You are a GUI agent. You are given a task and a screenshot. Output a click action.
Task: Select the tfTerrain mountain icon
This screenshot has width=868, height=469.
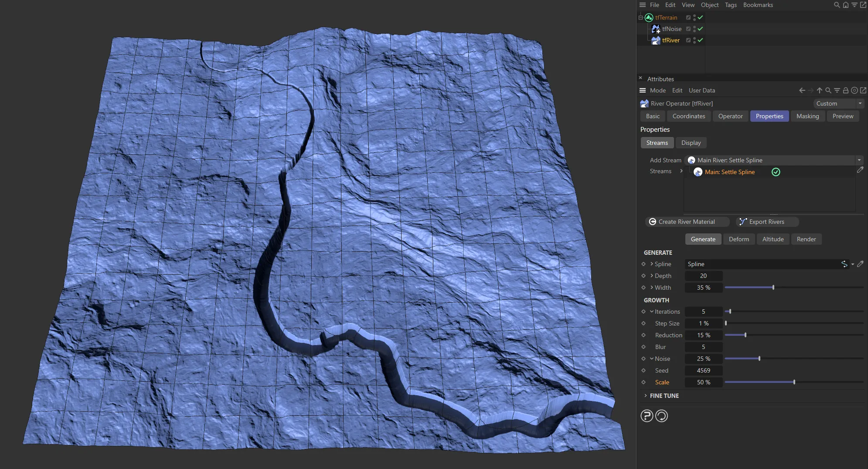tap(649, 17)
